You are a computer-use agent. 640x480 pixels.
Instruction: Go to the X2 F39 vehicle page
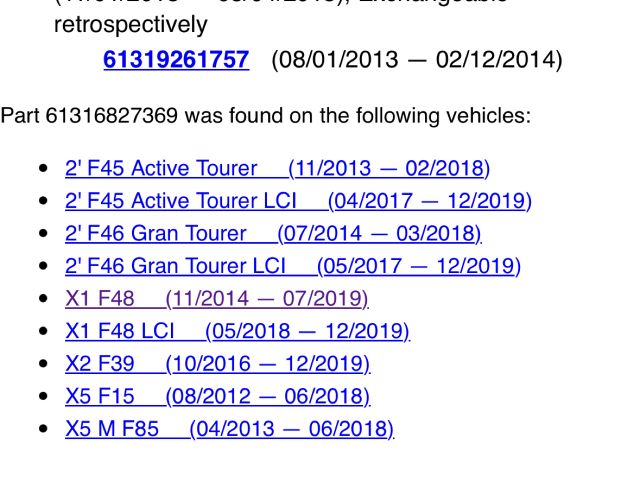[99, 364]
